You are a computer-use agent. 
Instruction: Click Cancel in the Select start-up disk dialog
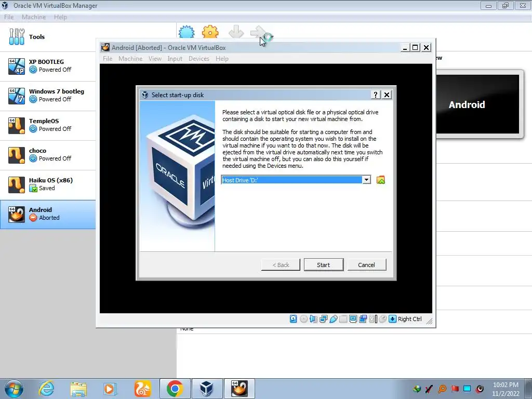point(366,264)
